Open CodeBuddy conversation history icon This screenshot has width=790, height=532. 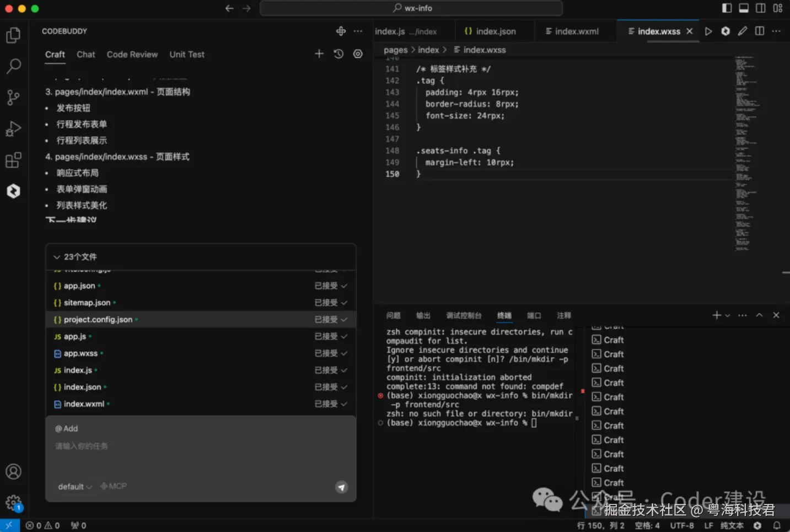(x=338, y=53)
